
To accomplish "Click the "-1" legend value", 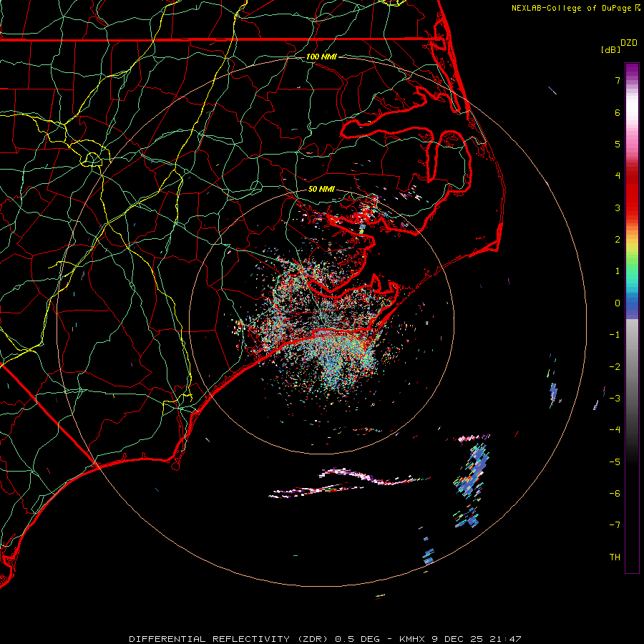I will click(x=615, y=335).
